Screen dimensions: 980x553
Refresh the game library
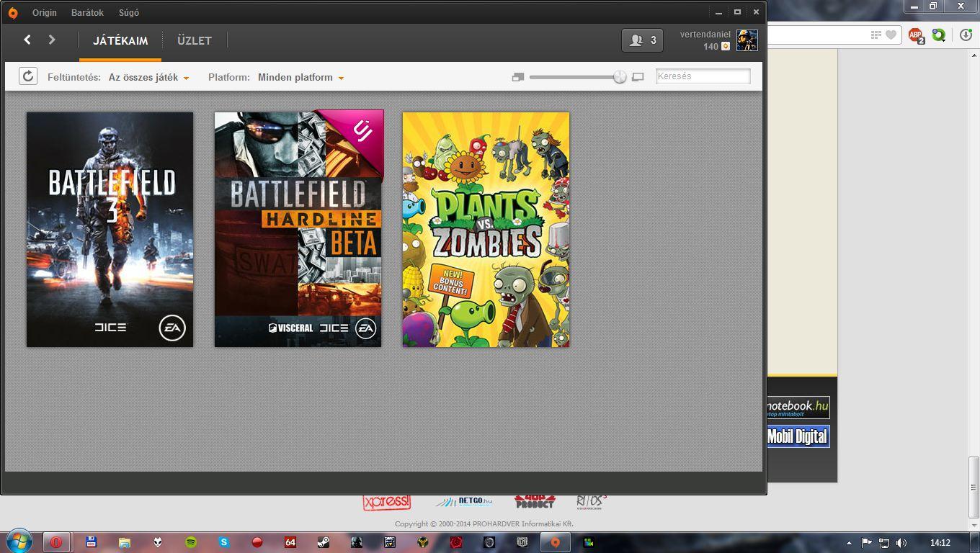click(28, 76)
